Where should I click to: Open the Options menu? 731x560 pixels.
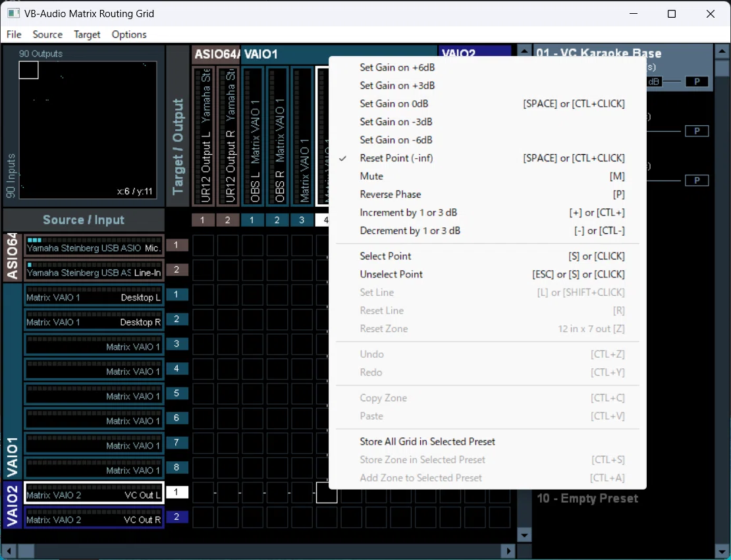point(129,34)
